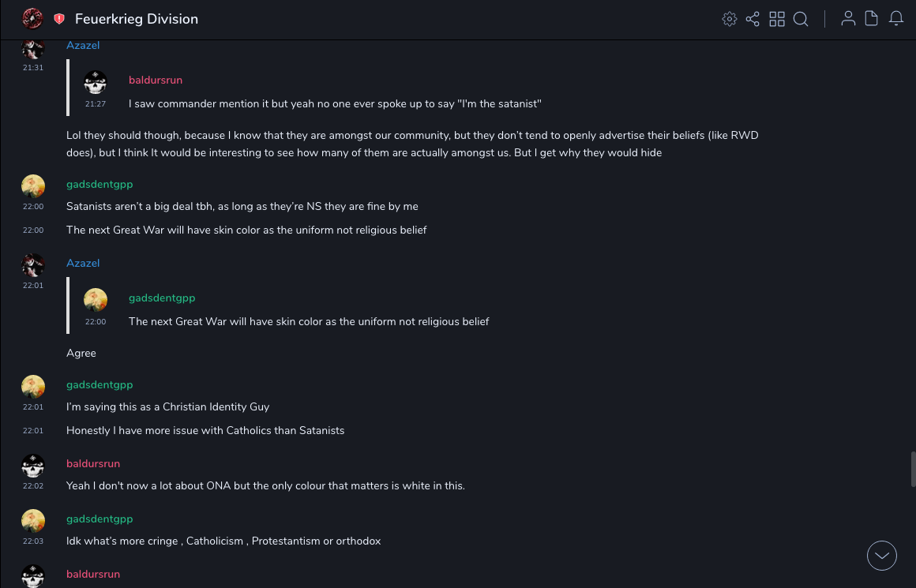The height and width of the screenshot is (588, 916).
Task: Click Azazel username above the 22:01 reply
Action: click(83, 263)
